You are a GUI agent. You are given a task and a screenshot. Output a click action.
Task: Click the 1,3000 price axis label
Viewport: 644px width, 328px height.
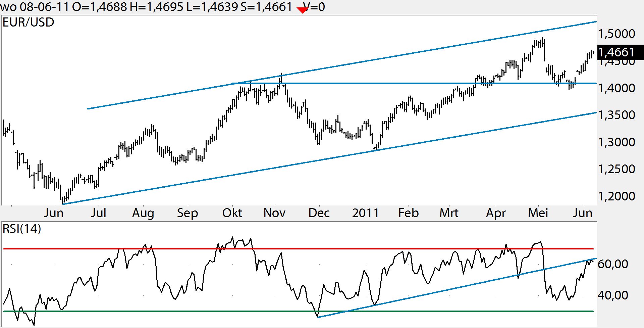[x=616, y=142]
